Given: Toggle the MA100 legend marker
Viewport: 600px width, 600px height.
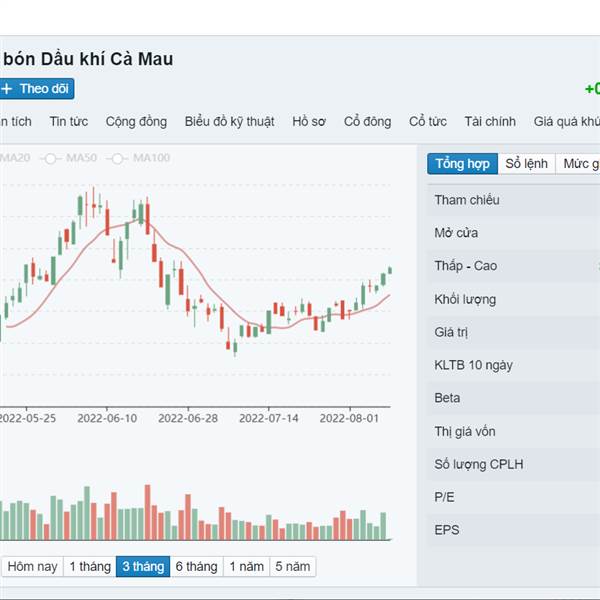Looking at the screenshot, I should click(117, 158).
